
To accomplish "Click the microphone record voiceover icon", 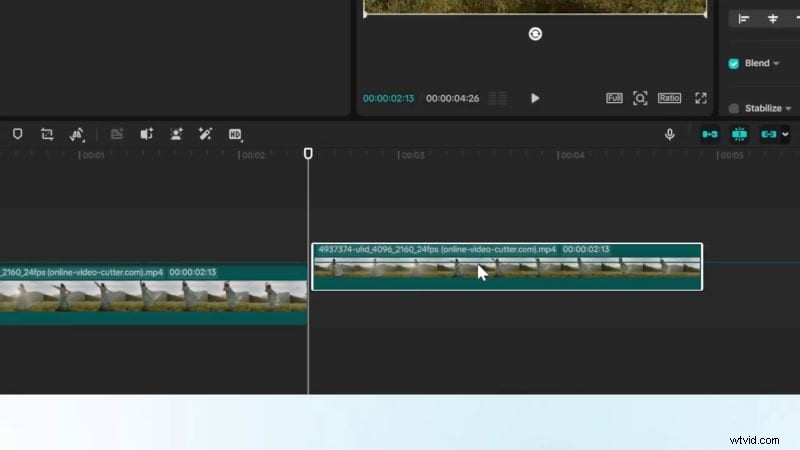I will (670, 134).
